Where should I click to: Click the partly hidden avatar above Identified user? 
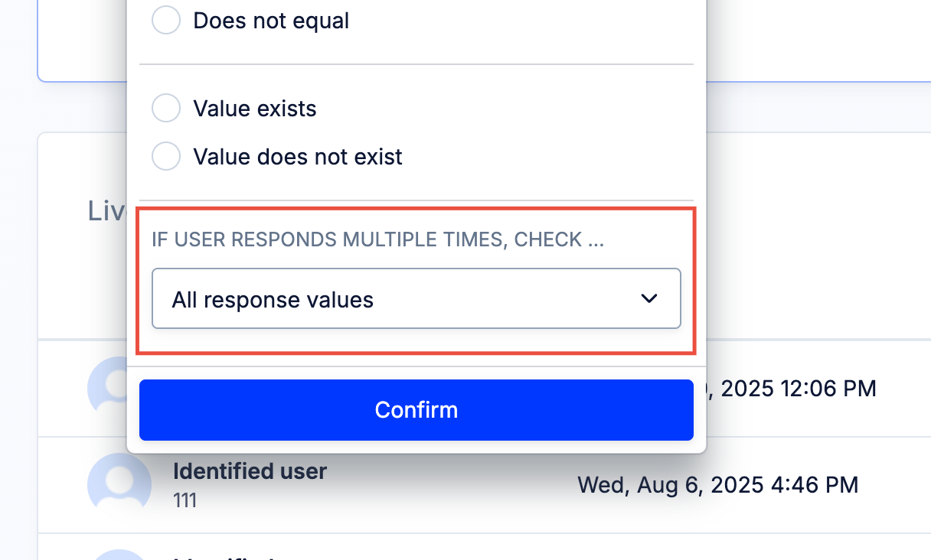107,388
